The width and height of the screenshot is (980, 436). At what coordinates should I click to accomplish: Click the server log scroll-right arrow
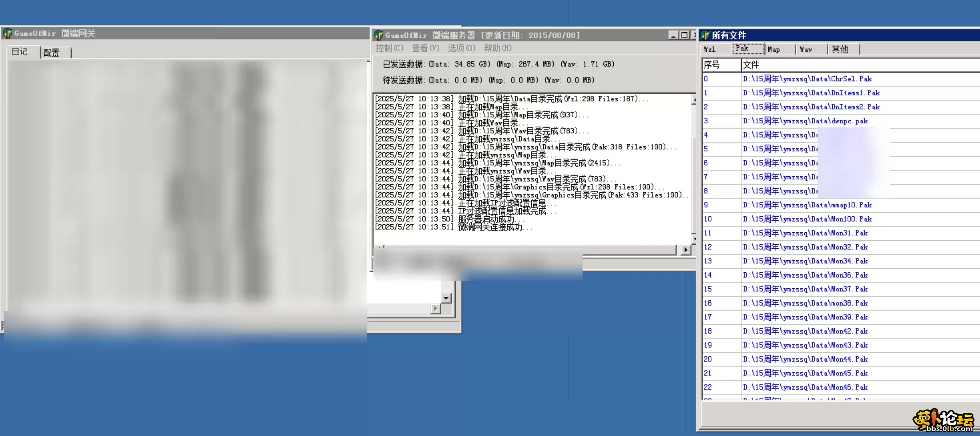tap(686, 250)
